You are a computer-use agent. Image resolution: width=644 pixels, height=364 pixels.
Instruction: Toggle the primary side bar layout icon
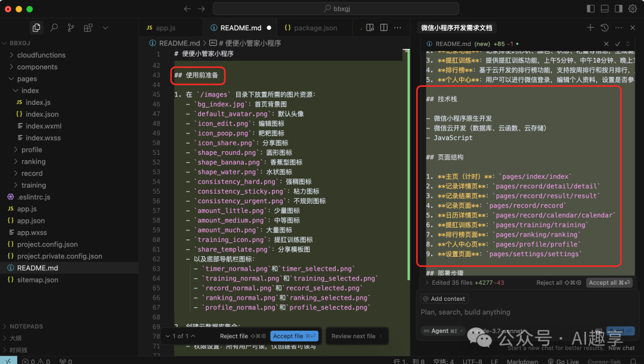[590, 8]
